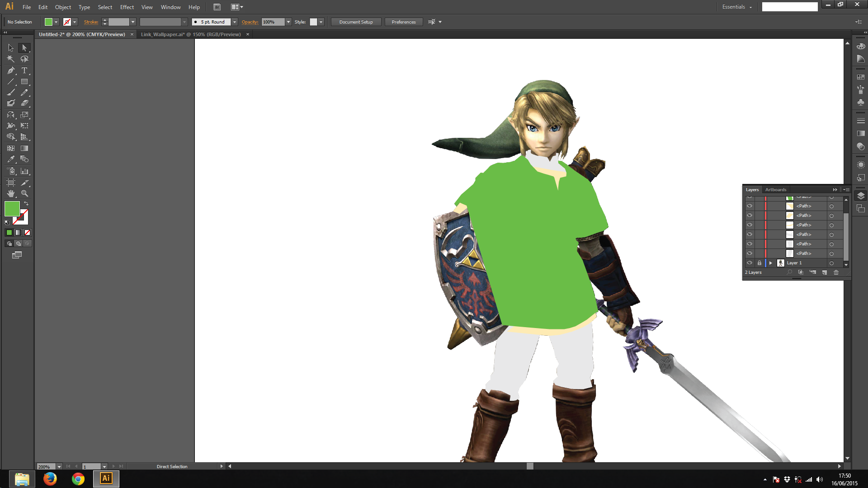Click Make/Release Clipping Mask icon
The image size is (868, 488).
click(x=801, y=272)
